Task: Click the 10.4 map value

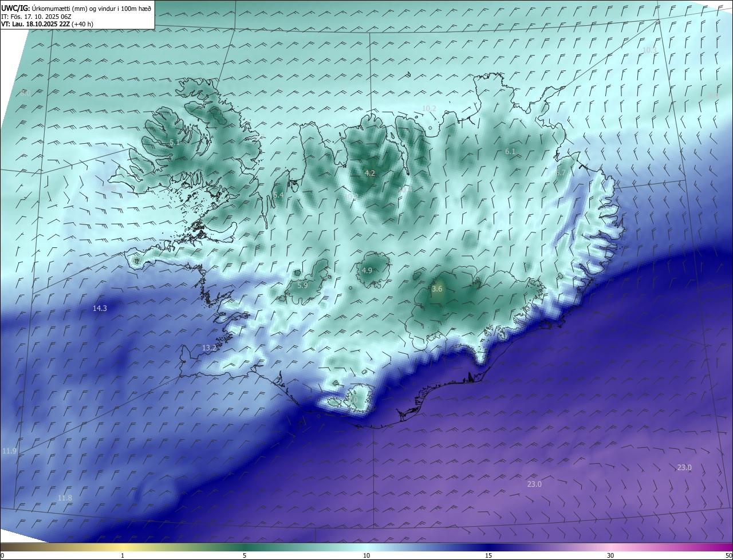Action: pyautogui.click(x=405, y=189)
